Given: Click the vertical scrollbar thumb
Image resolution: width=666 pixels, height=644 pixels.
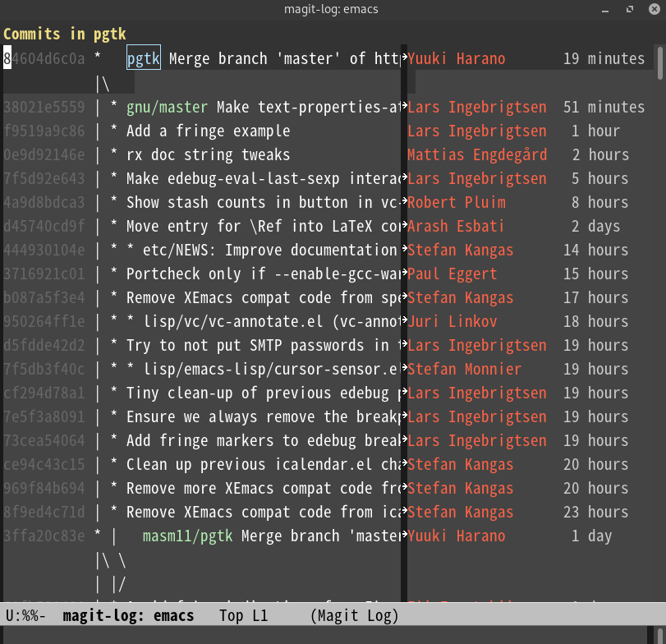Looking at the screenshot, I should [659, 63].
